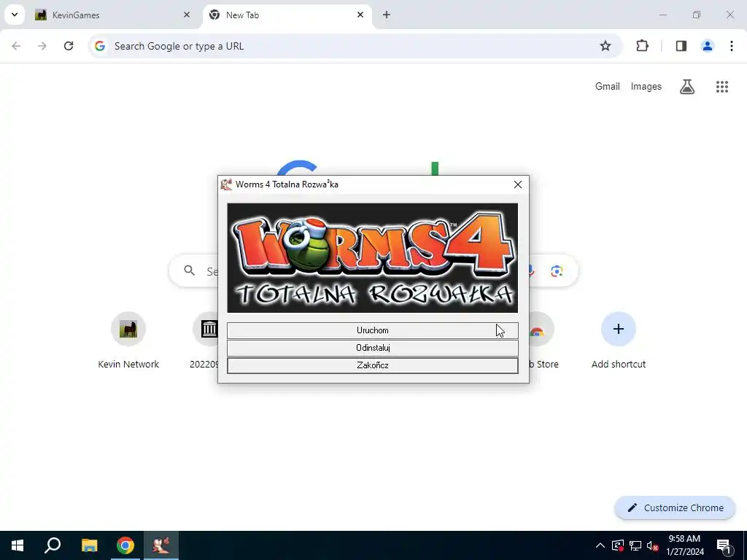Reload the page with the refresh icon
The height and width of the screenshot is (560, 747).
coord(69,46)
